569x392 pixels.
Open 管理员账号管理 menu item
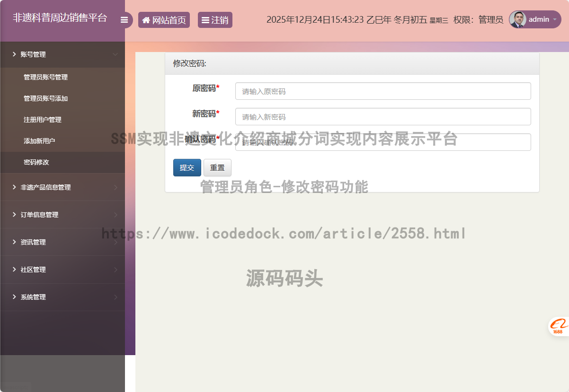click(x=46, y=77)
